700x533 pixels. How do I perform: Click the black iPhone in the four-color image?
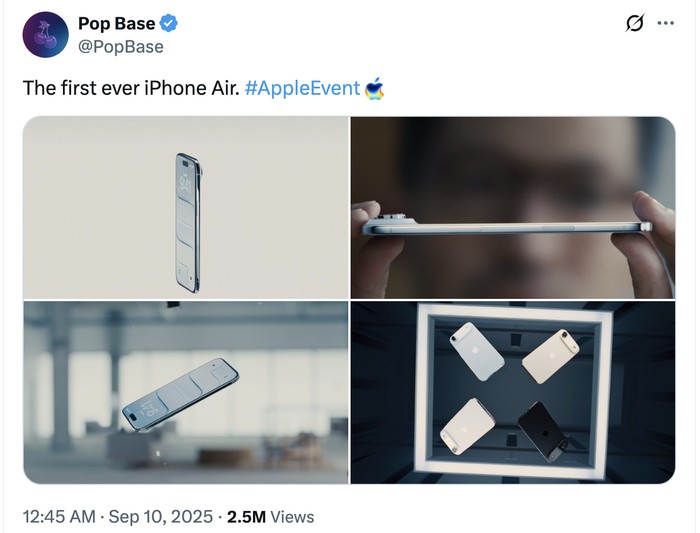pos(548,430)
